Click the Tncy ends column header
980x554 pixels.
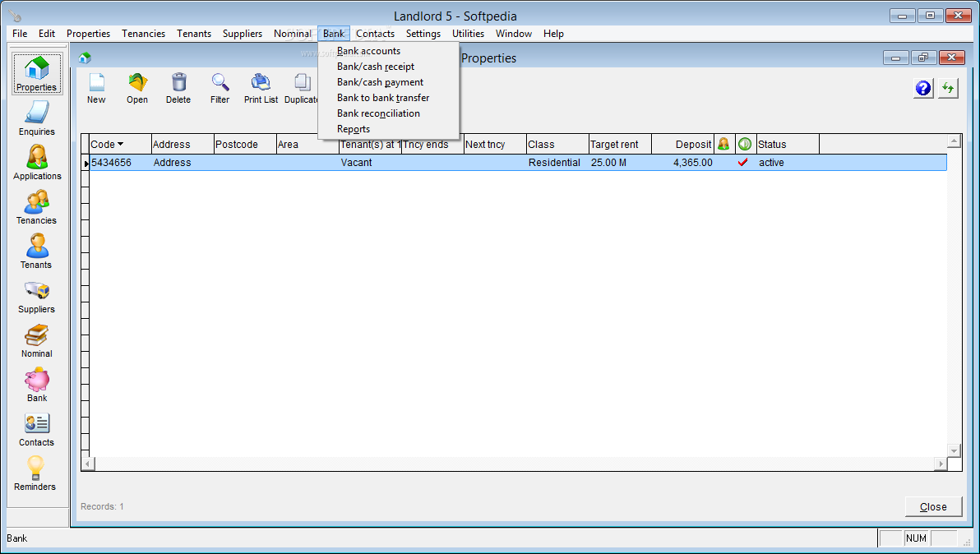(x=432, y=145)
